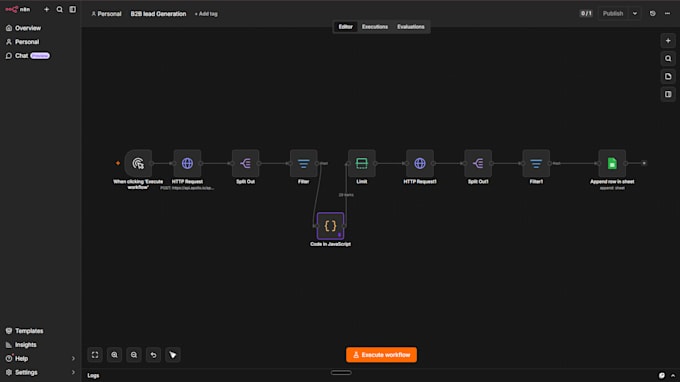Select the Code in JavaScript node
Viewport: 680px width, 382px height.
coord(330,226)
